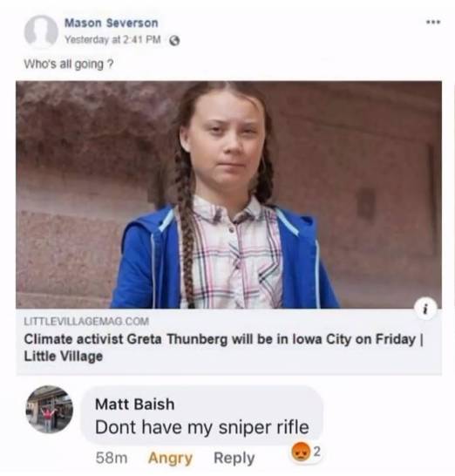Open Mason Severson's profile picture

(x=41, y=31)
